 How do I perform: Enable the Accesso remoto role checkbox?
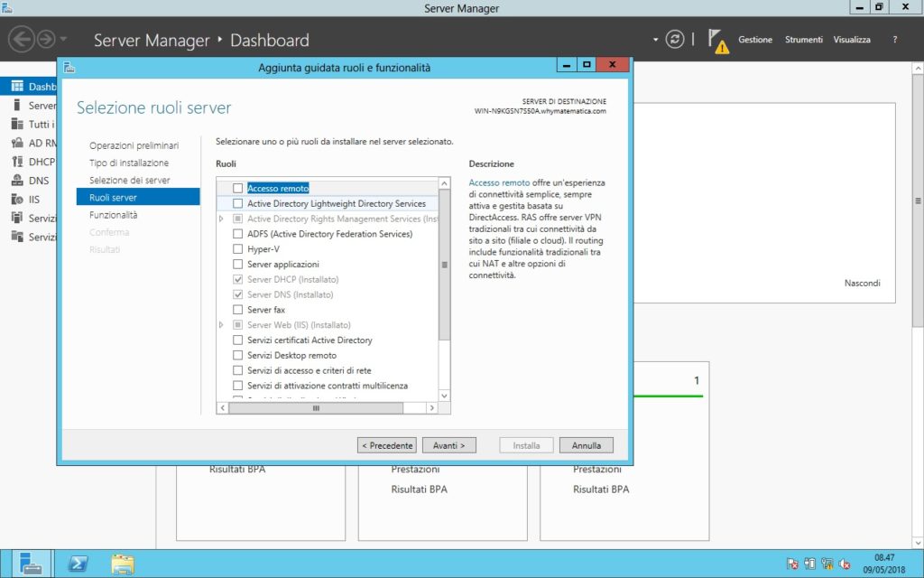pos(238,189)
